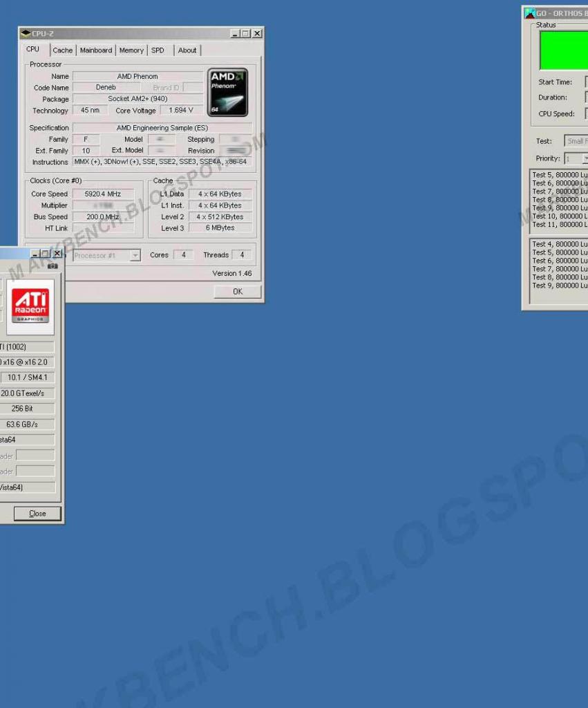Viewport: 588px width, 708px height.
Task: Click the camera screenshot icon in GPU-Z
Action: coord(53,266)
